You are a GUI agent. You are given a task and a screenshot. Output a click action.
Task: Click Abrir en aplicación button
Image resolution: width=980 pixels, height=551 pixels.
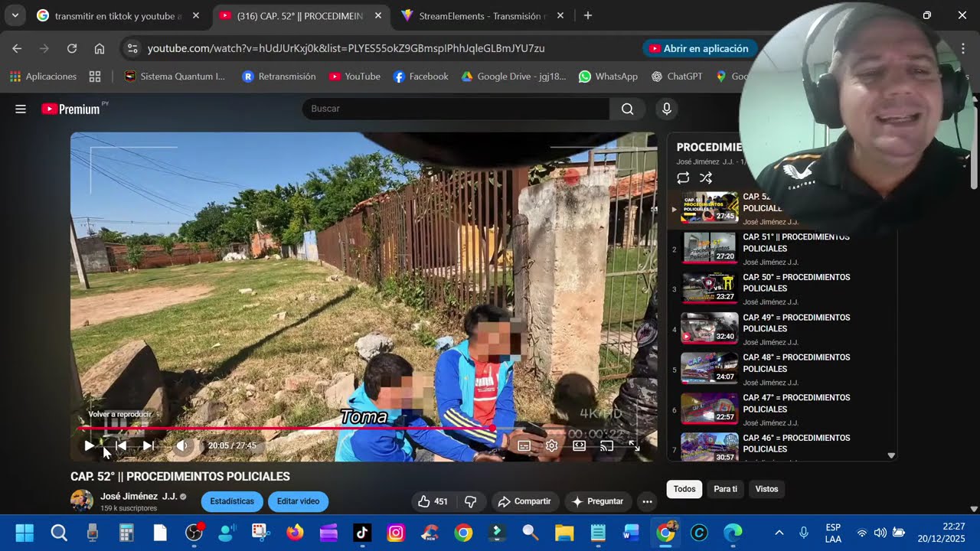[698, 48]
